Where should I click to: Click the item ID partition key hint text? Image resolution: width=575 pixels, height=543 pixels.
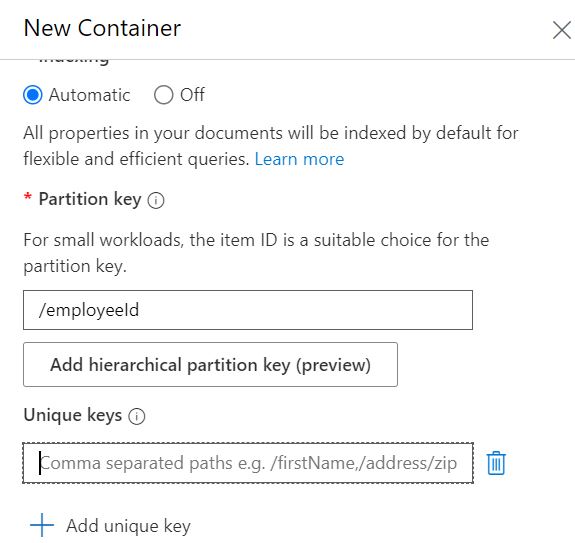click(x=256, y=253)
